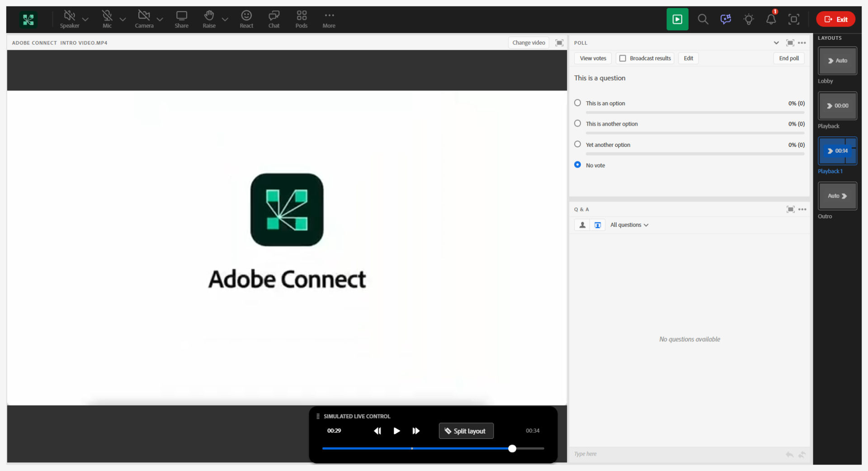Click the full screen frame icon

point(794,19)
